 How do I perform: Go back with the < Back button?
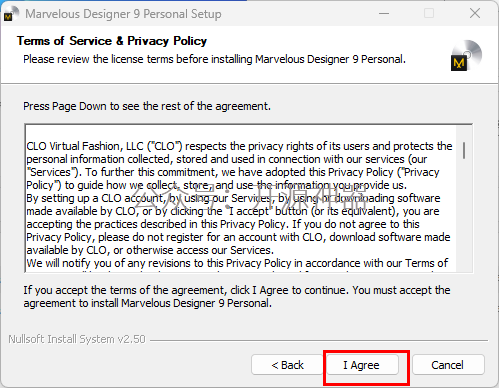point(287,365)
